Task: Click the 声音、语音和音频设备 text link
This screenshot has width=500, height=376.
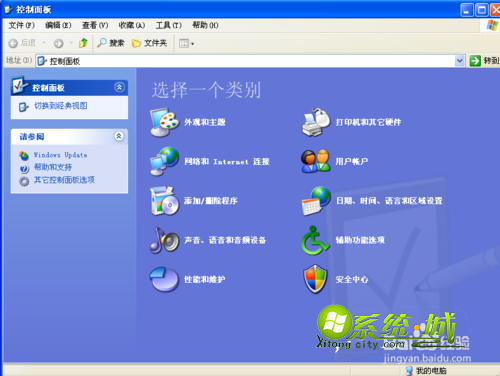Action: (225, 240)
